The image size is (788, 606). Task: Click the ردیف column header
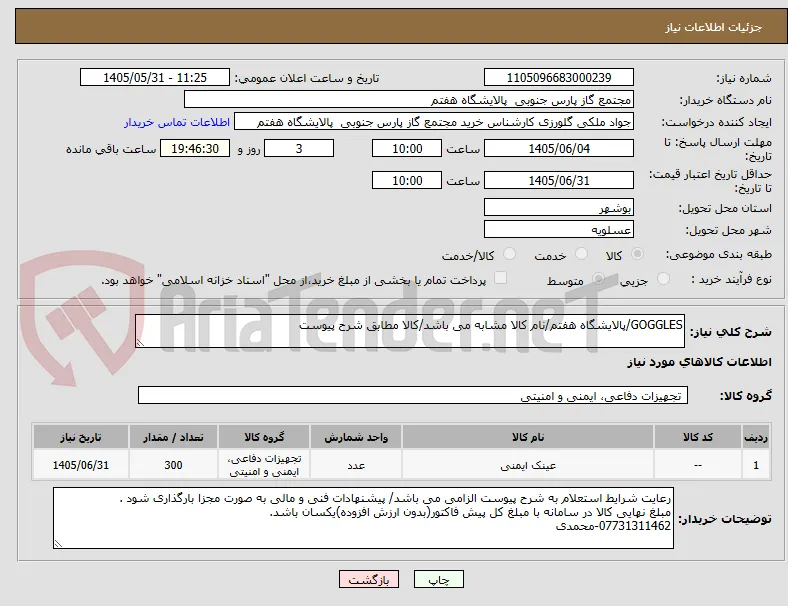(x=756, y=437)
